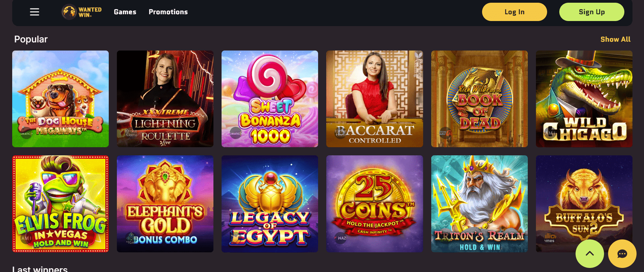Open the Games menu item
This screenshot has height=272, width=644.
(x=125, y=12)
